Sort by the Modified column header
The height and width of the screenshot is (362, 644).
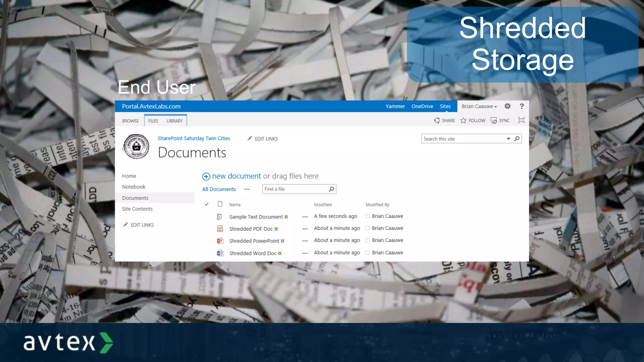[x=323, y=205]
